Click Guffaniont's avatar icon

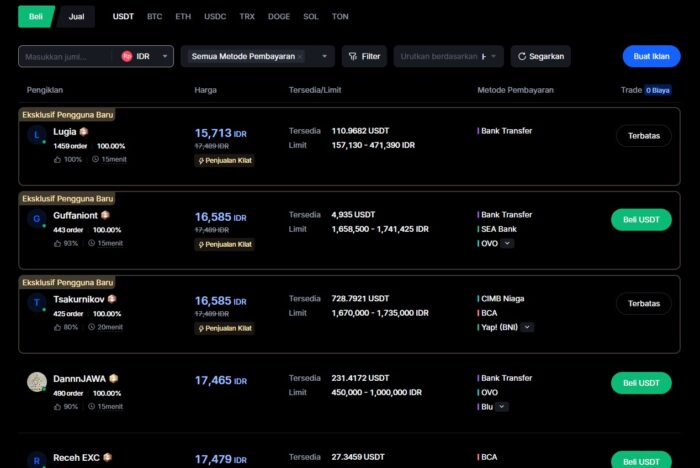(37, 218)
